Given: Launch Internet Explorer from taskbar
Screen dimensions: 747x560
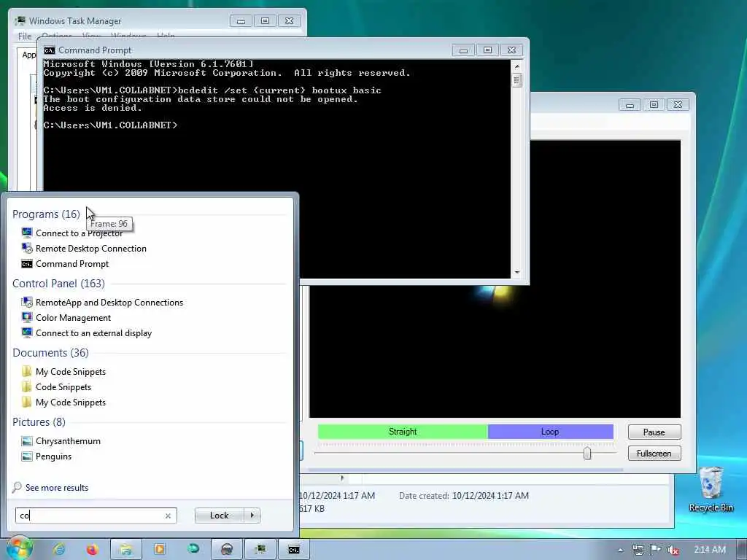Looking at the screenshot, I should 59,550.
